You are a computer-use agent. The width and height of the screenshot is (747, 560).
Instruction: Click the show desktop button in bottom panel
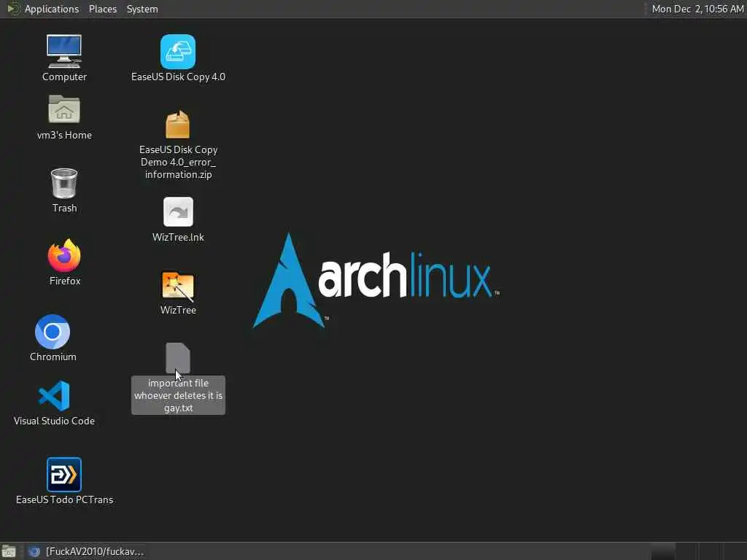(x=9, y=551)
